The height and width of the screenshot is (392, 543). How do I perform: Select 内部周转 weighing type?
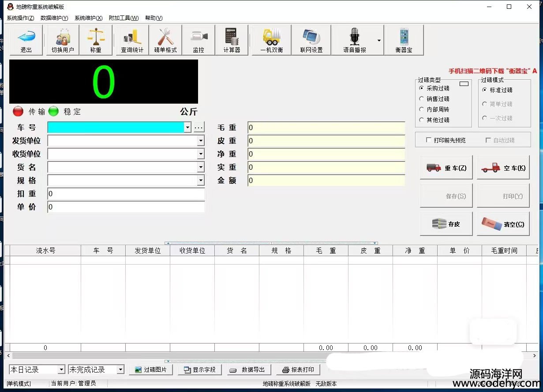pyautogui.click(x=422, y=109)
